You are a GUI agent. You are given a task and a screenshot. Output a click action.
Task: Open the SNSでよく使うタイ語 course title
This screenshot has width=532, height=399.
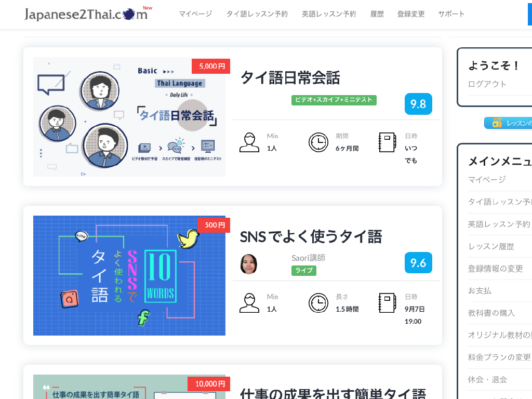pos(311,236)
